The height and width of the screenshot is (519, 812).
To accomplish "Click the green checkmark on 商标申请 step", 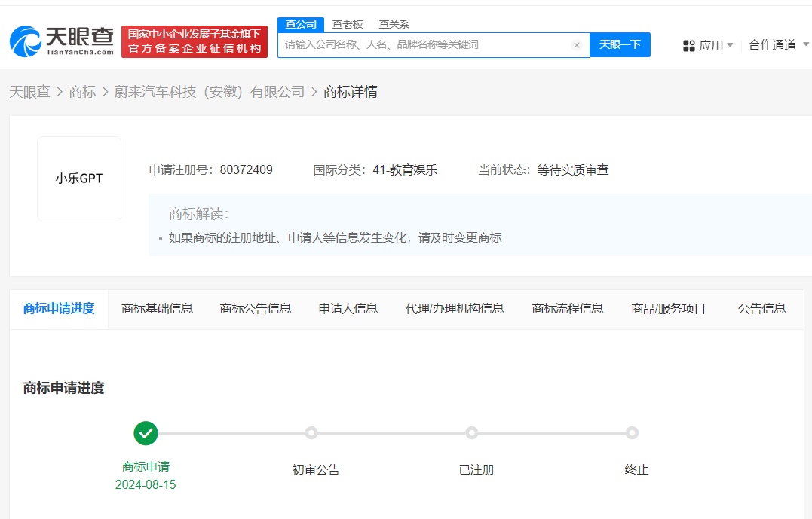I will (146, 433).
